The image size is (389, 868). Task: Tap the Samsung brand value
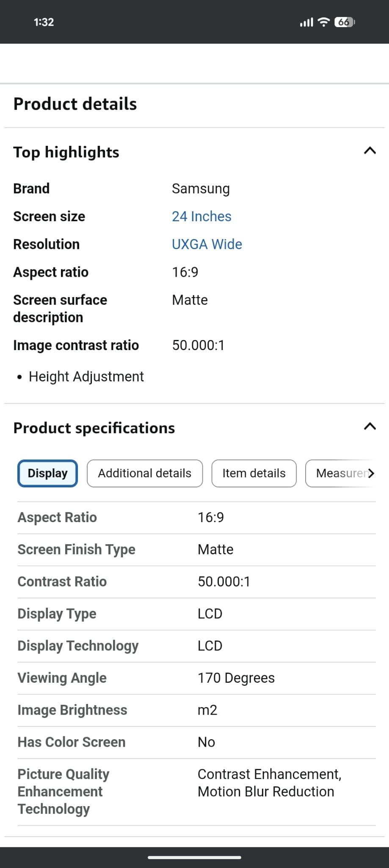pos(201,189)
